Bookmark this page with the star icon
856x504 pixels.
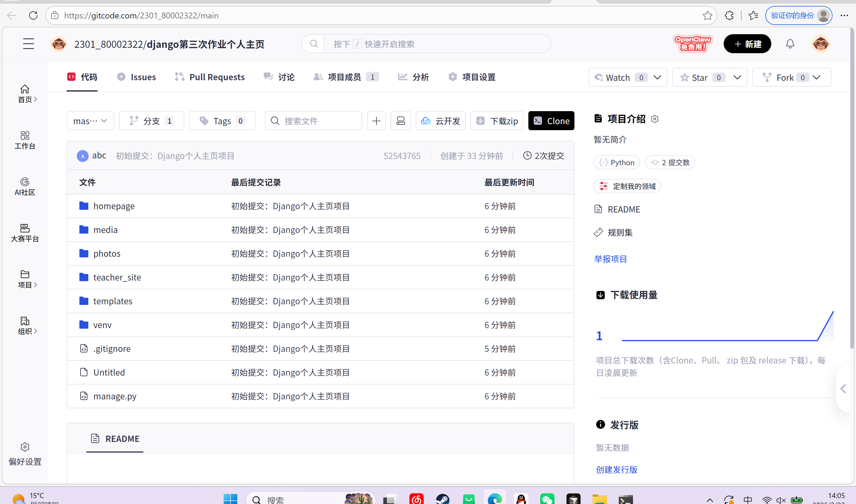point(708,15)
